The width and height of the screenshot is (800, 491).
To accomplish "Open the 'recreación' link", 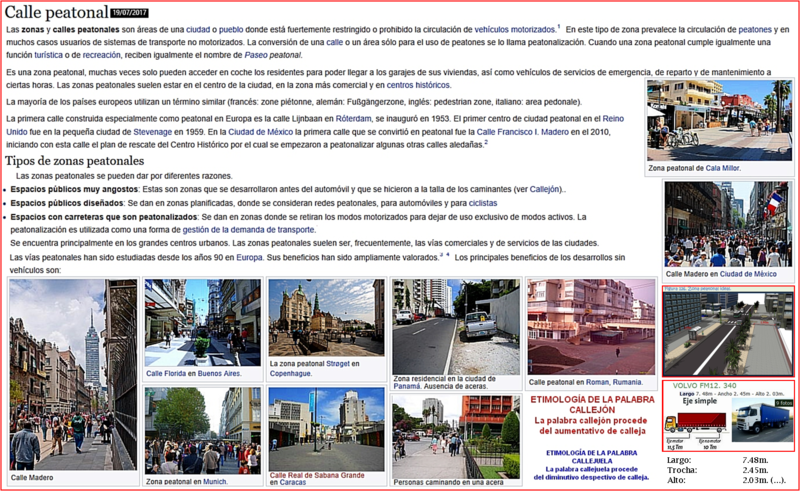I will click(102, 55).
